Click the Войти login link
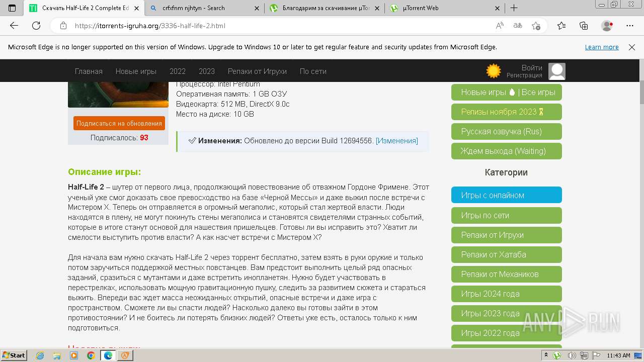The height and width of the screenshot is (362, 644). click(x=532, y=68)
